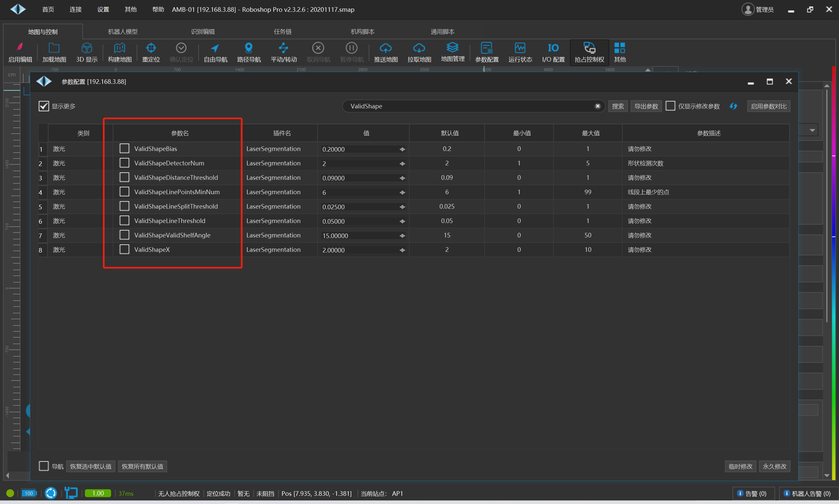This screenshot has width=839, height=504.
Task: Switch to the 机器人模型 tab
Action: [x=123, y=31]
